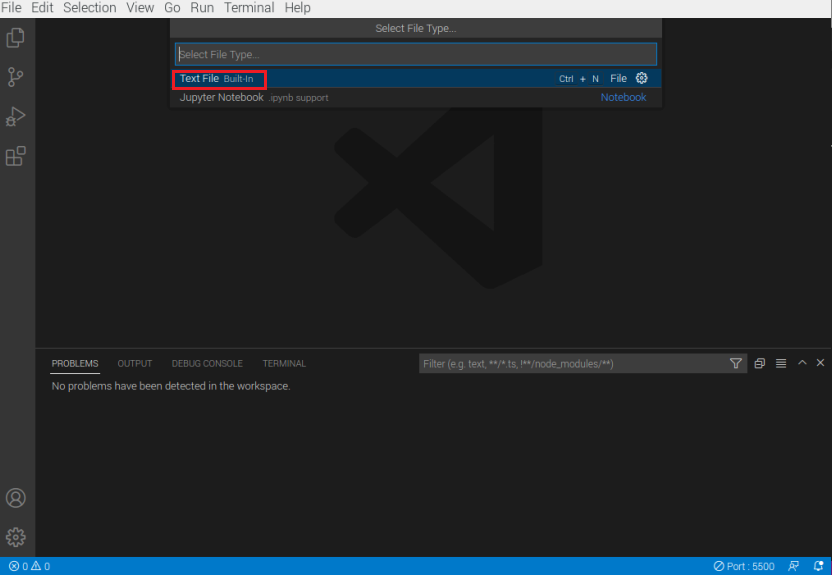This screenshot has width=832, height=575.
Task: Click the Select File Type input box
Action: [x=415, y=54]
